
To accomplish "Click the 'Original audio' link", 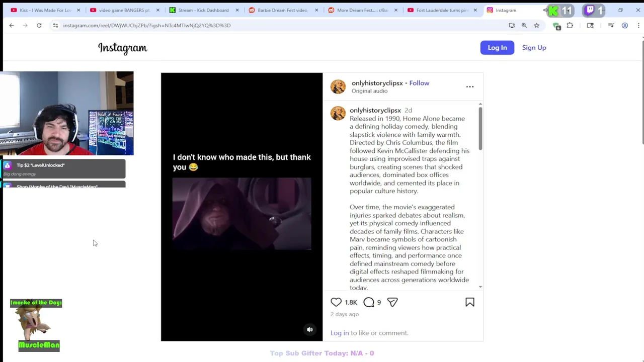I will point(369,91).
